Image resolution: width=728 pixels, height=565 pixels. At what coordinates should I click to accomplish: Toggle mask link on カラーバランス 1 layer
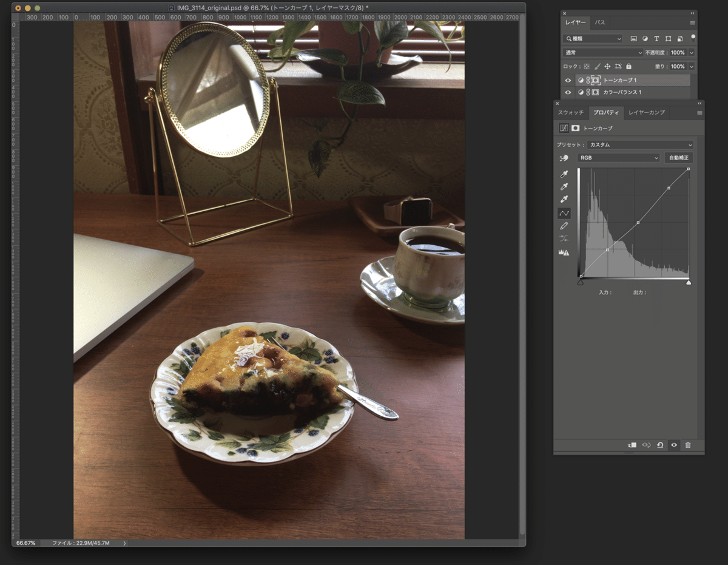click(x=588, y=92)
